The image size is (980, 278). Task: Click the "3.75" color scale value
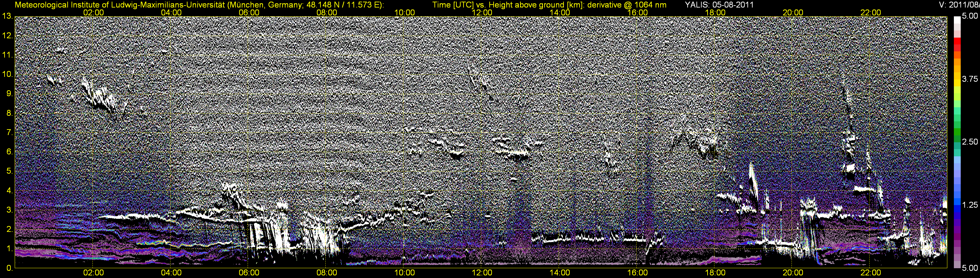(970, 79)
